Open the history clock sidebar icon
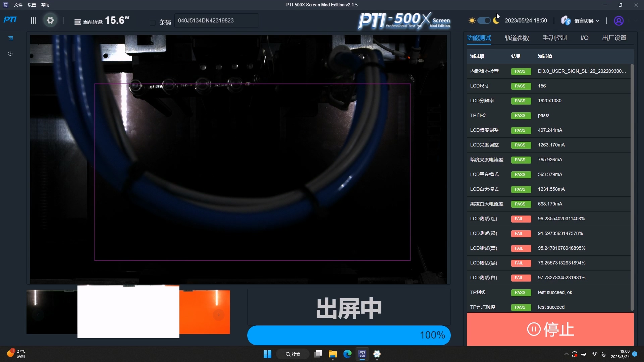Image resolution: width=644 pixels, height=362 pixels. click(x=10, y=54)
